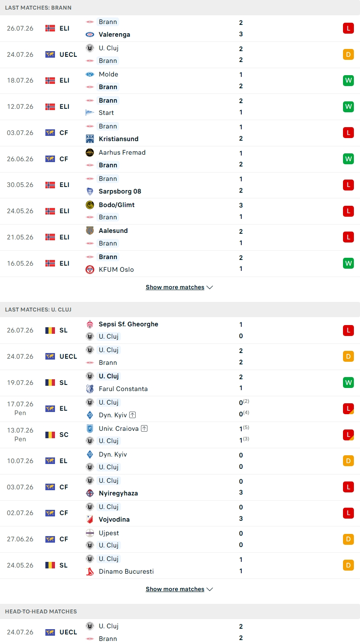Expand Show more matches under Brann
Screen dimensions: 360x644
coord(179,287)
